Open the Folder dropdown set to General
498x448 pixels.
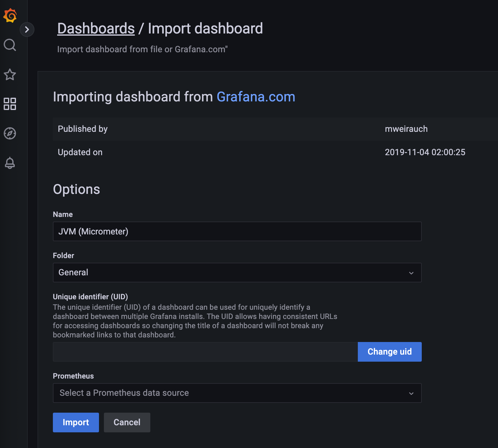237,273
